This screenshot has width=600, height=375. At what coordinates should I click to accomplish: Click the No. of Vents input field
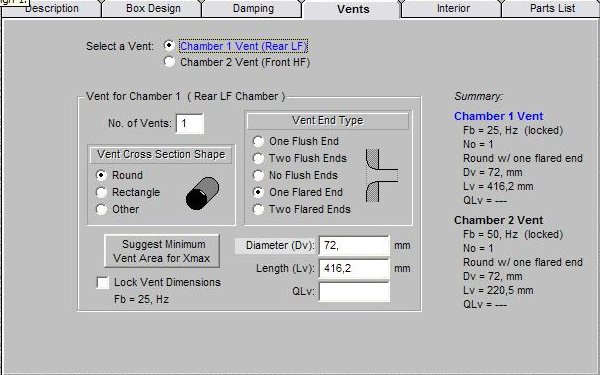point(190,123)
